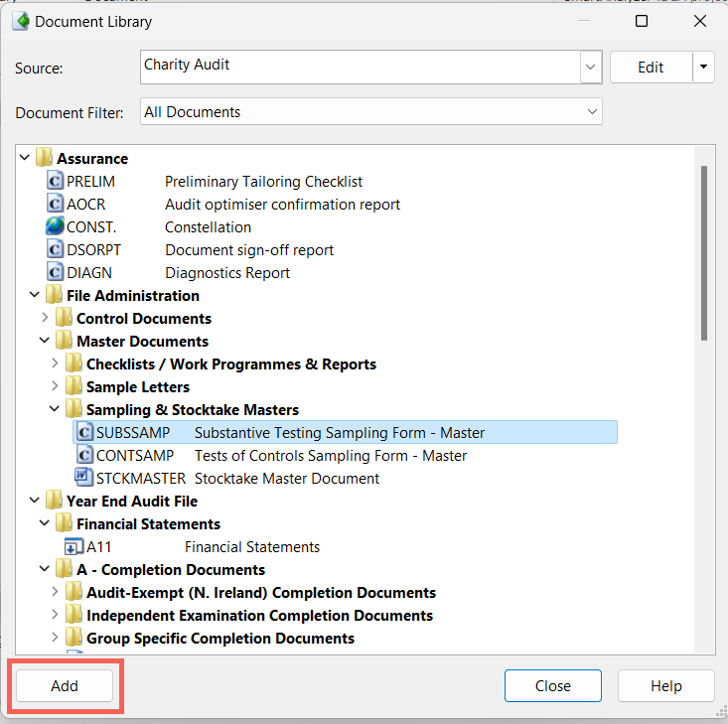The width and height of the screenshot is (728, 724).
Task: Click the Group Specific Completion folder icon
Action: [73, 638]
